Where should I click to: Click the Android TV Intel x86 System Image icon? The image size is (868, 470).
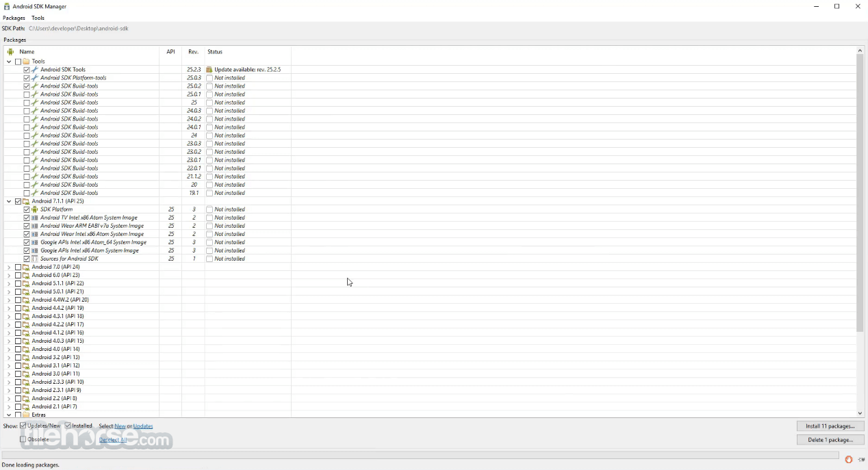[x=35, y=218]
